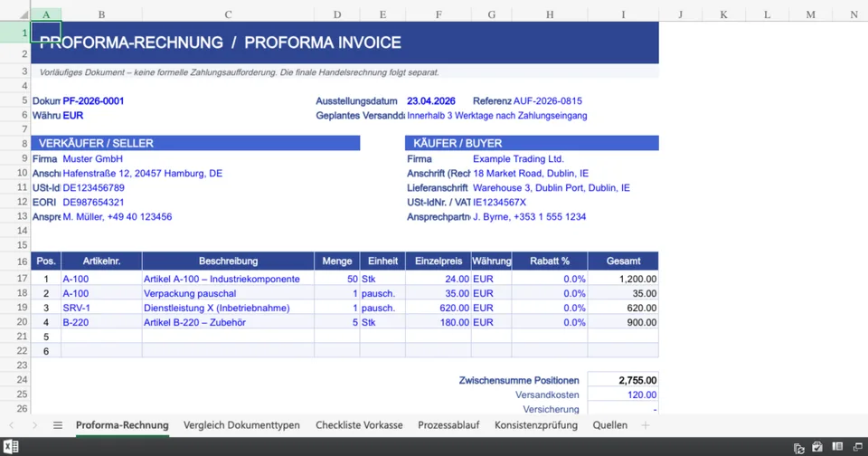Open the all-sheets list hamburger icon
Screen dimensions: 868x456
point(58,425)
